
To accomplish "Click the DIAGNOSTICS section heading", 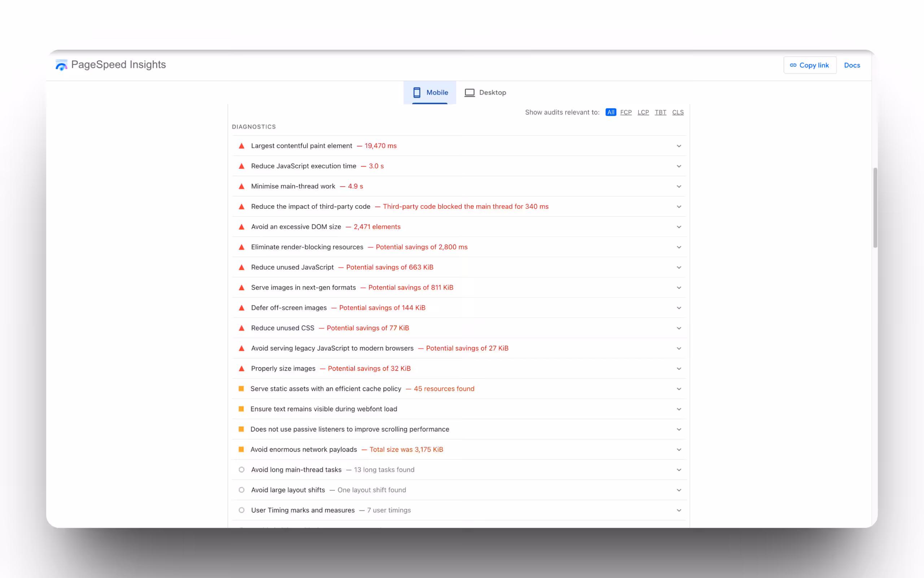I will click(x=254, y=127).
